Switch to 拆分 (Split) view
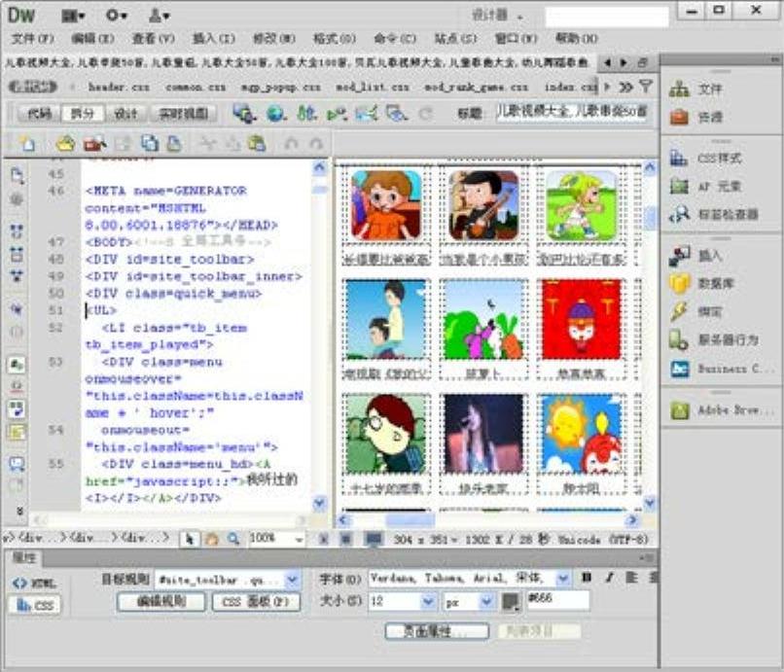784x672 pixels. pos(83,114)
